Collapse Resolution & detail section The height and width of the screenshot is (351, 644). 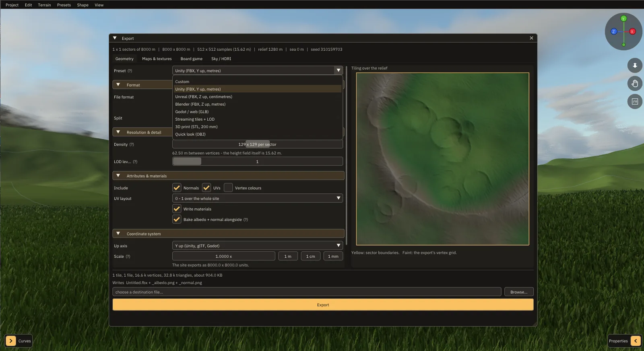coord(118,132)
